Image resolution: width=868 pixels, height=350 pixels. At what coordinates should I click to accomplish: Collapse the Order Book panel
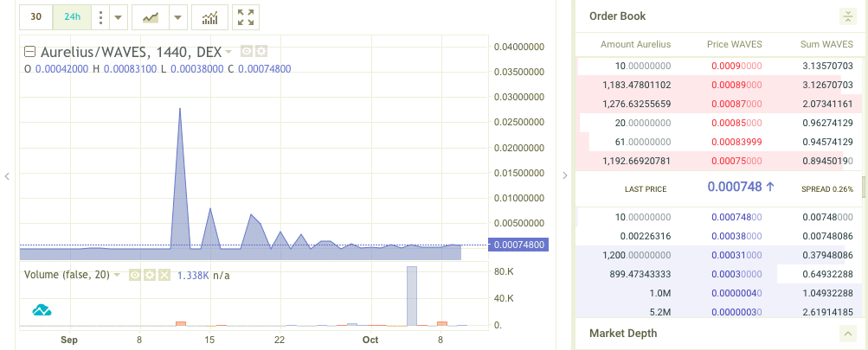[847, 16]
